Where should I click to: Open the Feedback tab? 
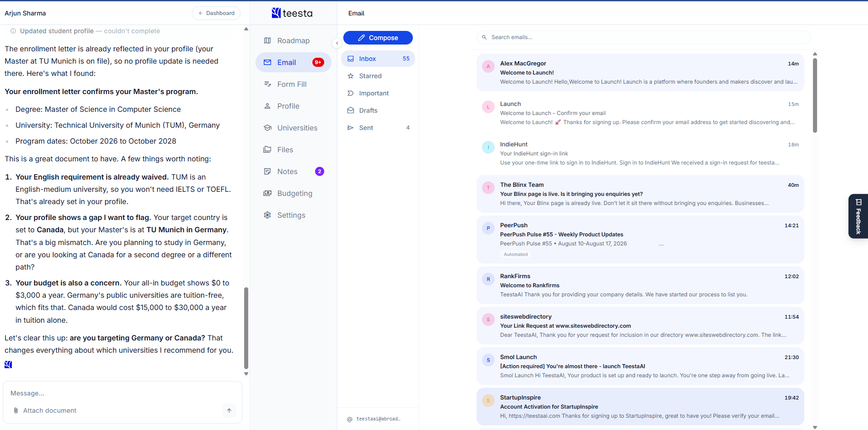coord(858,216)
